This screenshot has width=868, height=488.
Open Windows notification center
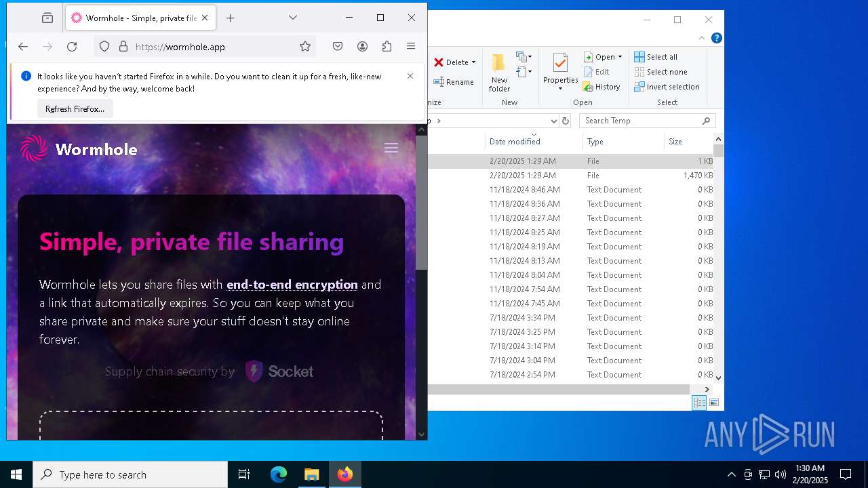point(846,474)
